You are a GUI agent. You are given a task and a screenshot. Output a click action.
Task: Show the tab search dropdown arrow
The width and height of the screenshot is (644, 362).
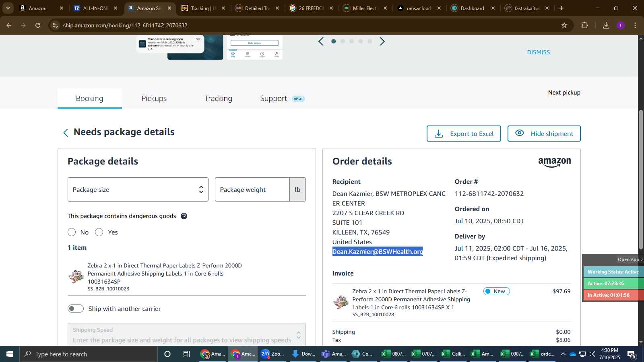(8, 8)
